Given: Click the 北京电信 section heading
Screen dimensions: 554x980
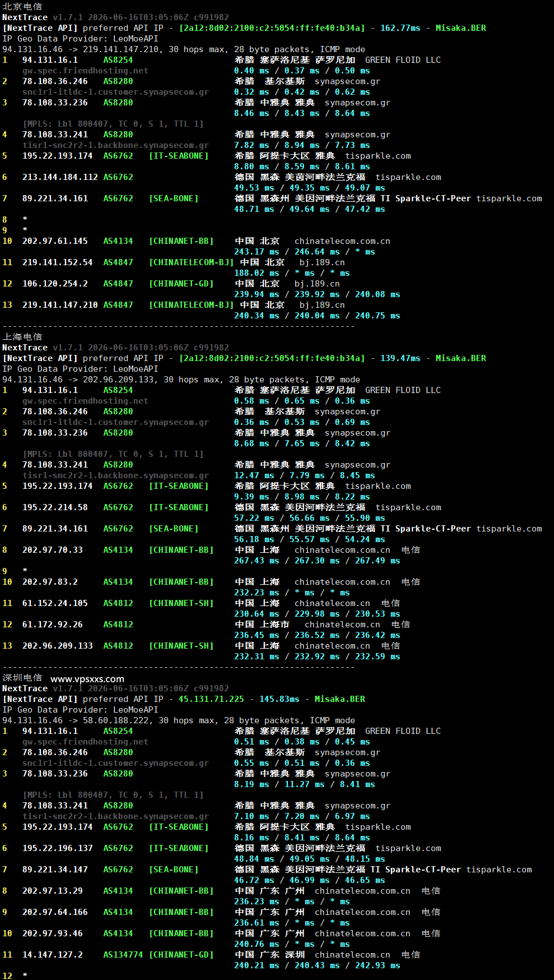Looking at the screenshot, I should (x=22, y=6).
